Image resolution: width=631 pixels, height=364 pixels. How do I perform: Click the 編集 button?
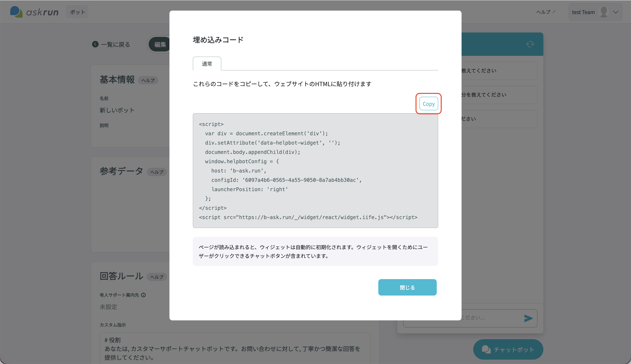coord(160,44)
